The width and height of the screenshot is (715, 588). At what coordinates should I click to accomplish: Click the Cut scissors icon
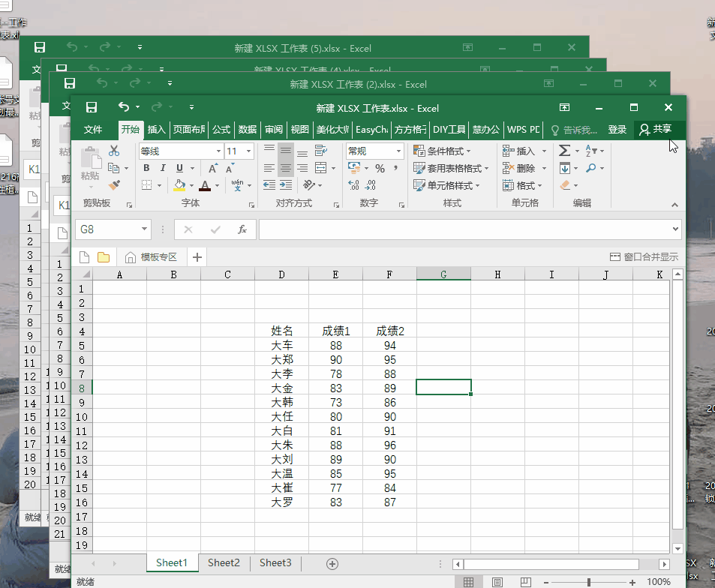tap(114, 151)
